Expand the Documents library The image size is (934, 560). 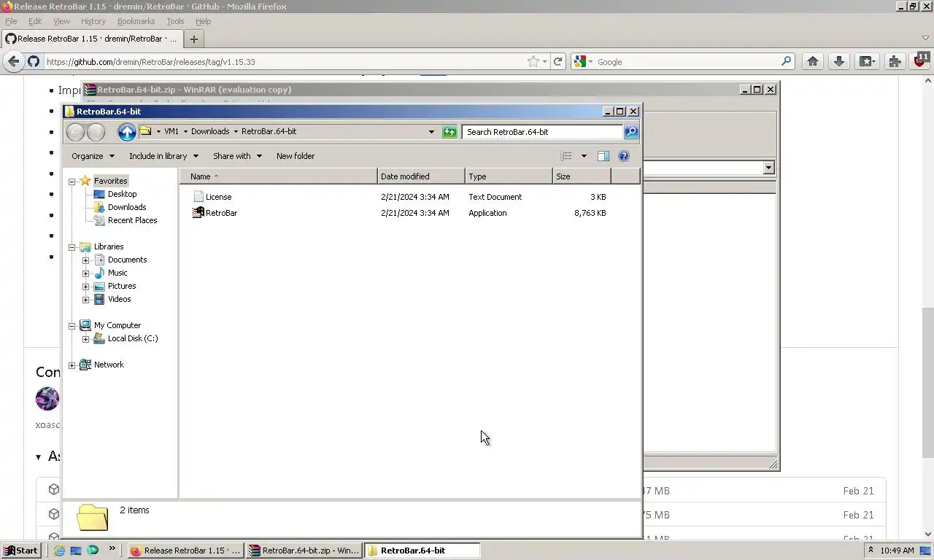pos(85,260)
